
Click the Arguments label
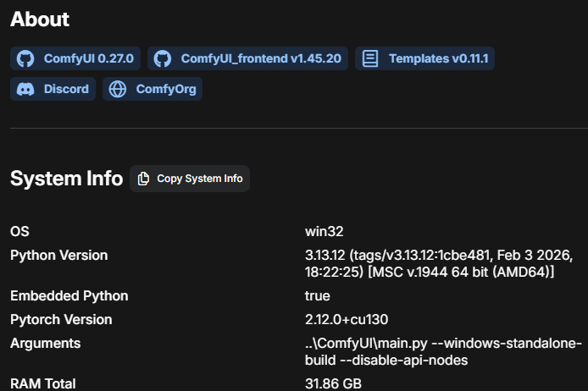click(46, 344)
